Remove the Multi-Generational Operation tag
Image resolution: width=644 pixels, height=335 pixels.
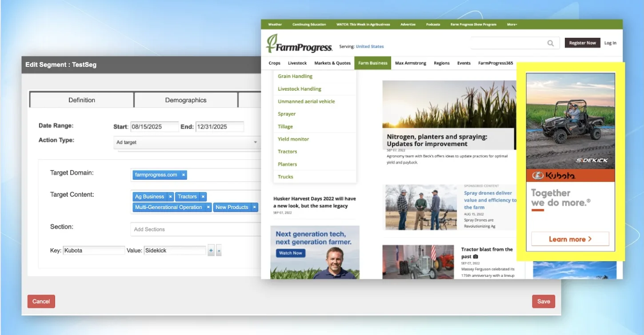coord(208,207)
